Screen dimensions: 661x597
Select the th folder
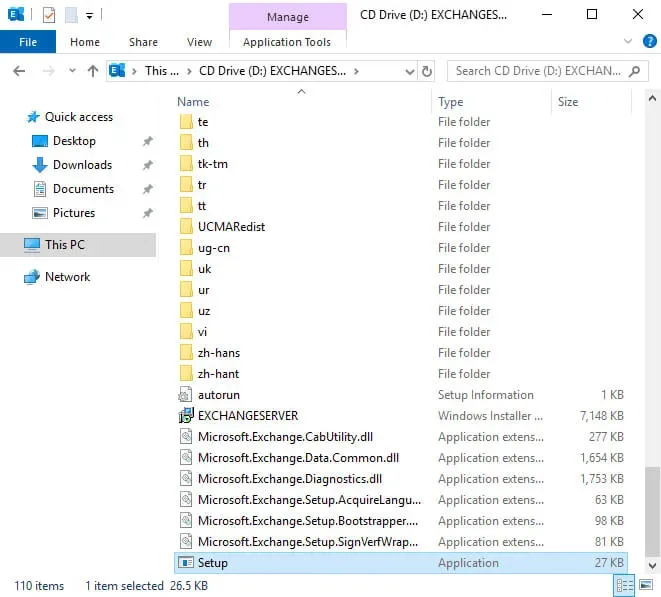[x=203, y=143]
